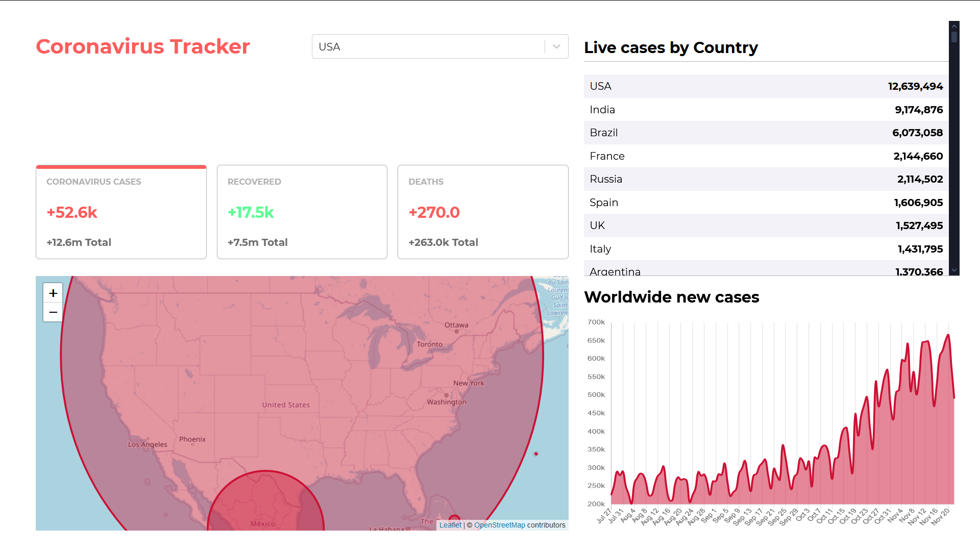Click the Coronavirus Tracker title
The width and height of the screenshot is (980, 551).
click(x=143, y=46)
